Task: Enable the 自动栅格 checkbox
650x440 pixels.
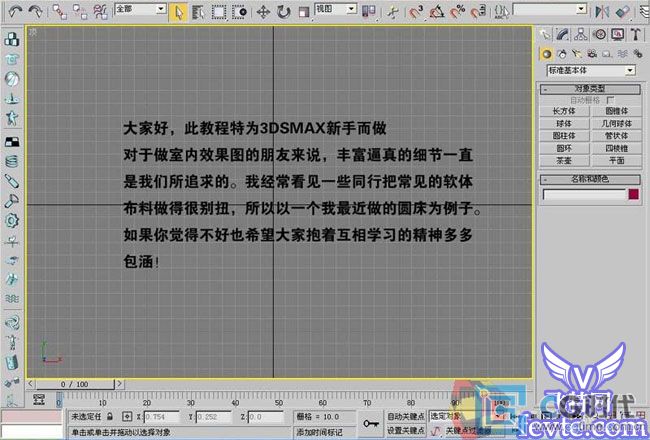Action: (610, 100)
